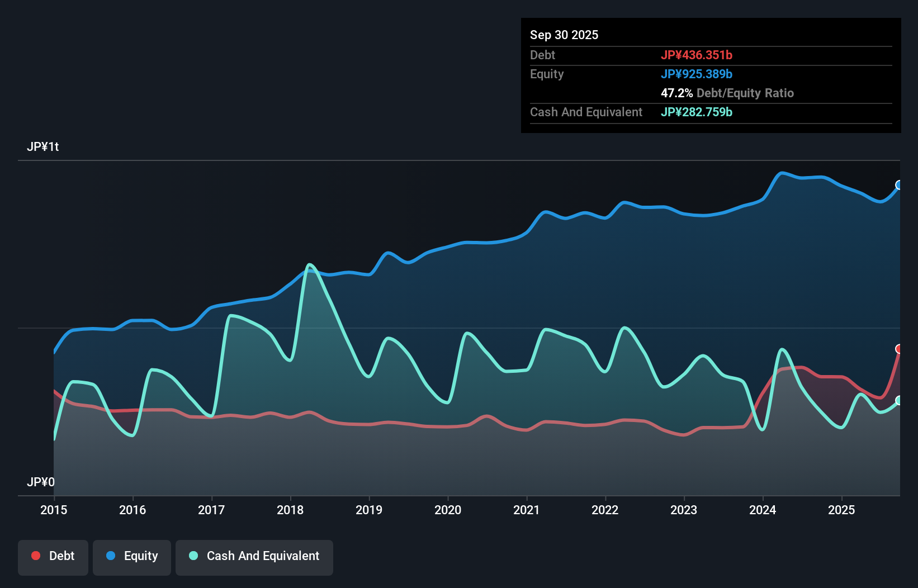Expand the Sep 30 2025 tooltip panel
This screenshot has width=918, height=588.
pos(564,35)
